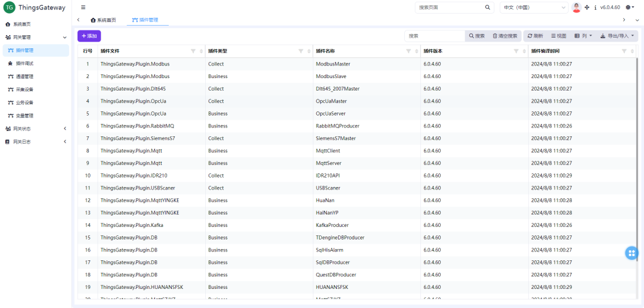Expand the 网关状态 sidebar group
The height and width of the screenshot is (308, 644).
[x=36, y=129]
